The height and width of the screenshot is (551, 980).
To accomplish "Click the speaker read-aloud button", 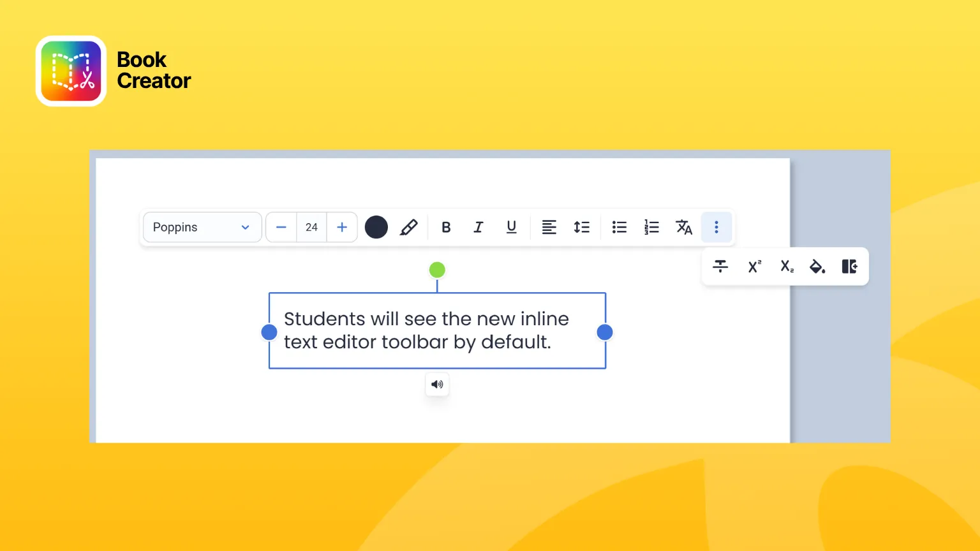I will (437, 385).
